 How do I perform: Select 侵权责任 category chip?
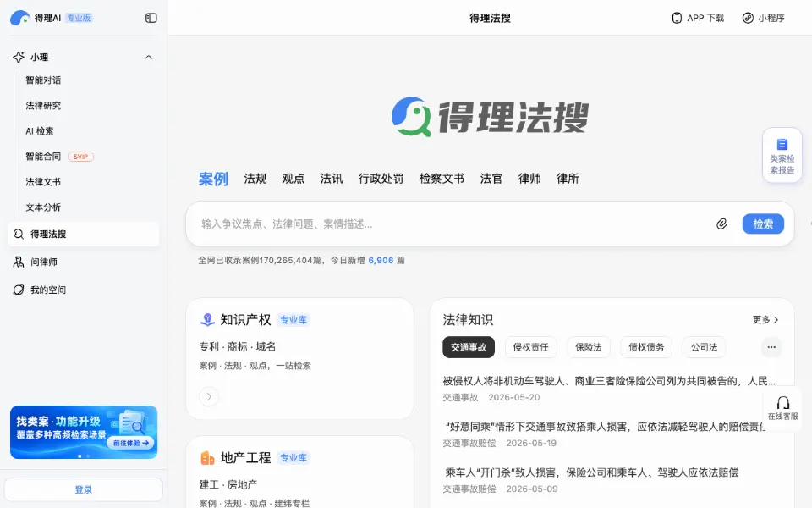(x=531, y=347)
